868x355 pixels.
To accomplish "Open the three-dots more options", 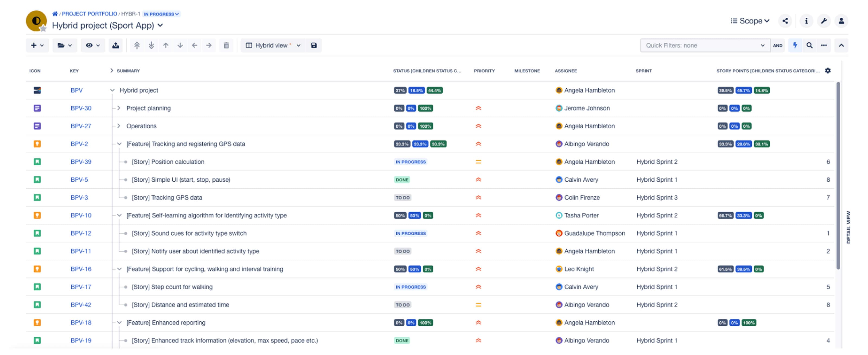I will tap(824, 45).
